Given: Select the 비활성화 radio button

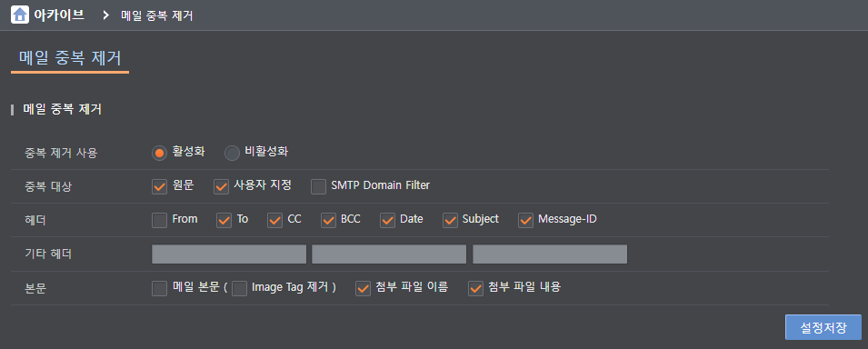Looking at the screenshot, I should (232, 153).
